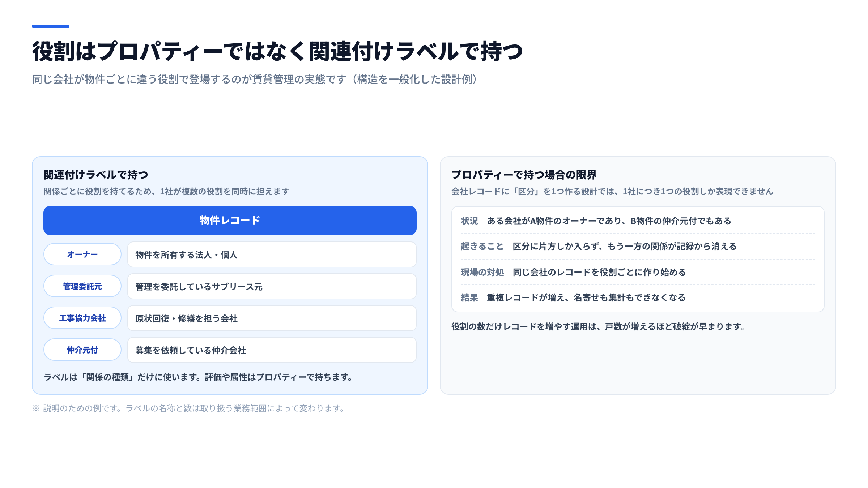Click the 結果 row label
Image resolution: width=868 pixels, height=488 pixels.
coord(469,297)
